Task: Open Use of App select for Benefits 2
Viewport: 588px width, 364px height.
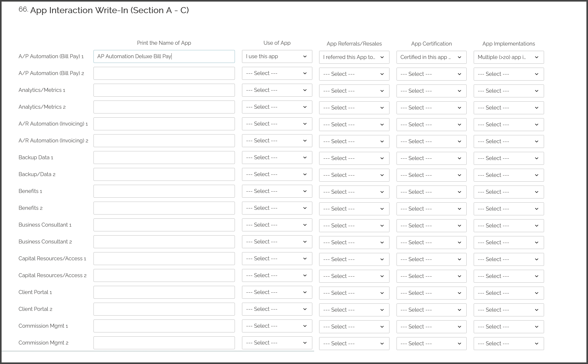Action: (x=277, y=208)
